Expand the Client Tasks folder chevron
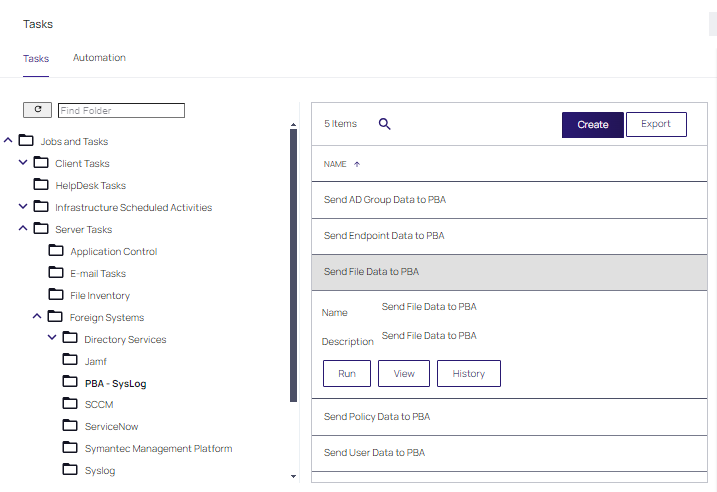The width and height of the screenshot is (717, 492). 24,163
